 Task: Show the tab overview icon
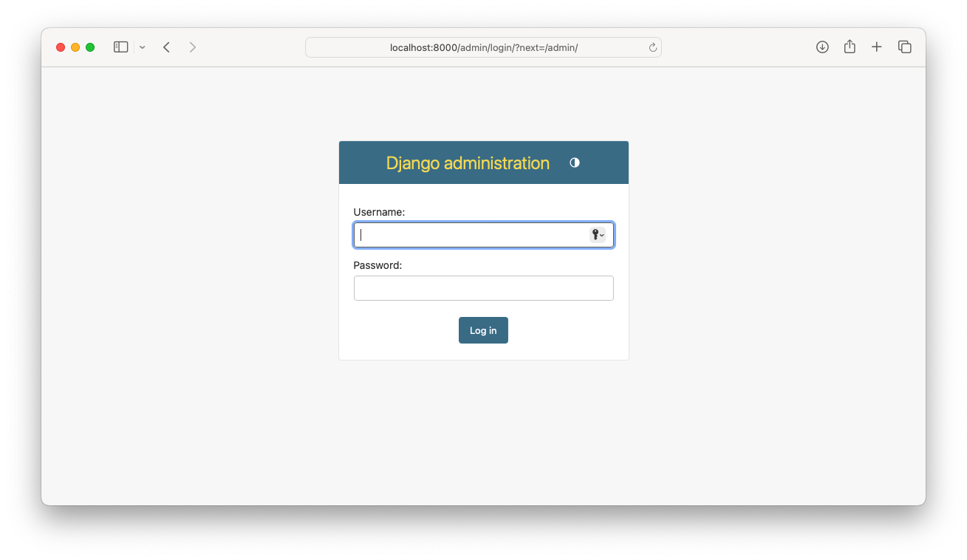905,47
